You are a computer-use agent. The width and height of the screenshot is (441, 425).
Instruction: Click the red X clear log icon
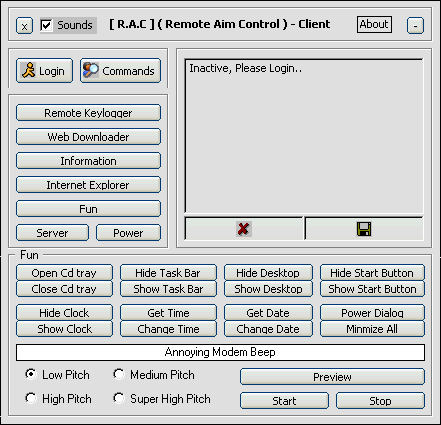tap(244, 229)
